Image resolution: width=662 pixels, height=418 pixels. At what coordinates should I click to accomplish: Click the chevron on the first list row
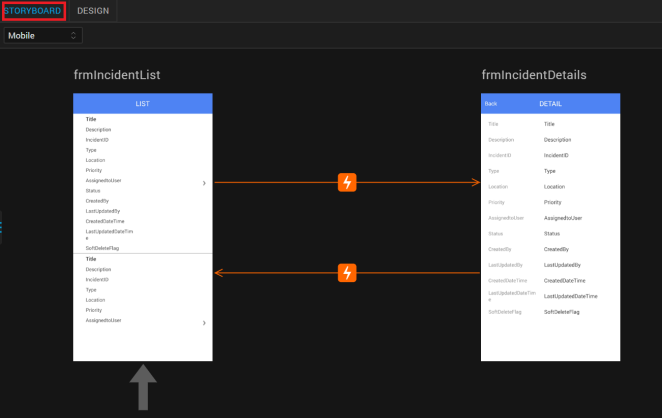click(x=204, y=183)
